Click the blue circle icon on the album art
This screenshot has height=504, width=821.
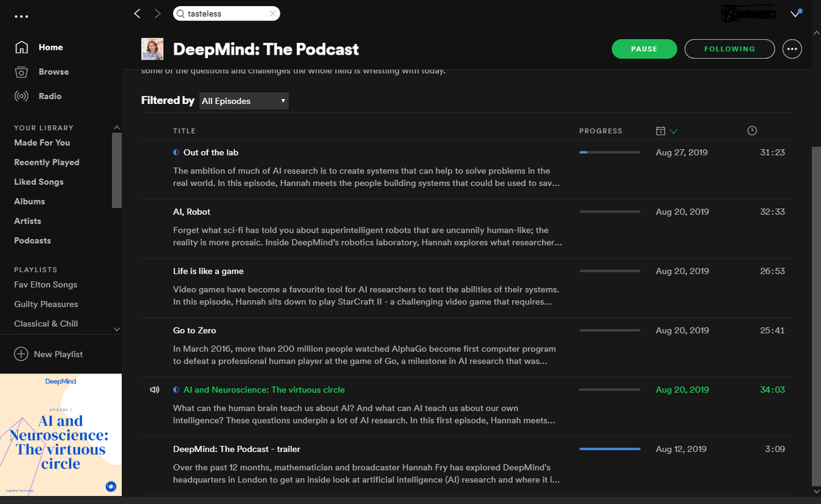tap(111, 486)
